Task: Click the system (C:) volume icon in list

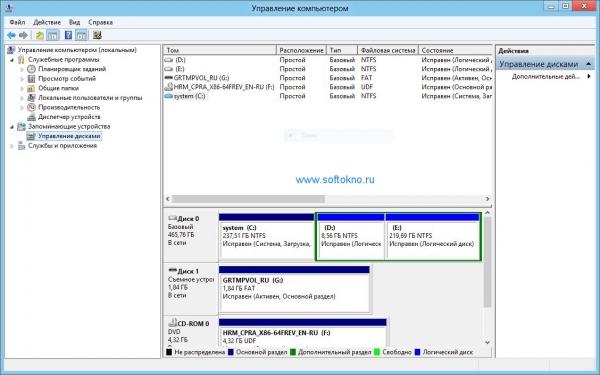Action: point(168,96)
